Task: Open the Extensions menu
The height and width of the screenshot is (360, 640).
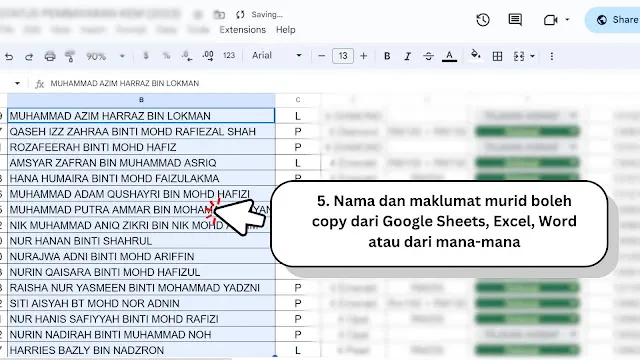Action: point(242,30)
